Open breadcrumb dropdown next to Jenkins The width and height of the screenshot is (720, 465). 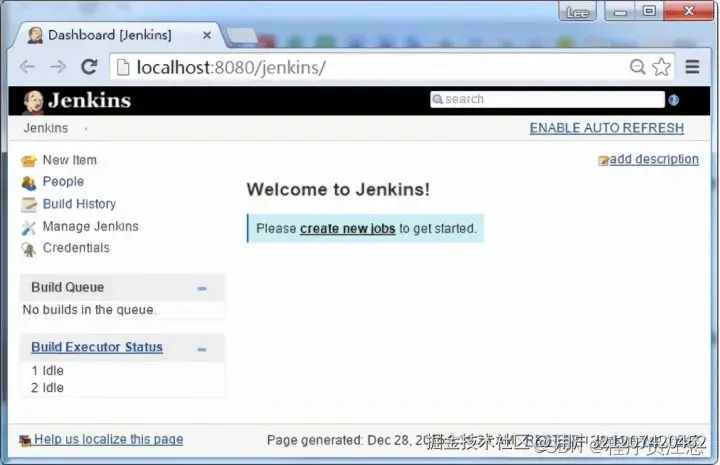click(86, 129)
